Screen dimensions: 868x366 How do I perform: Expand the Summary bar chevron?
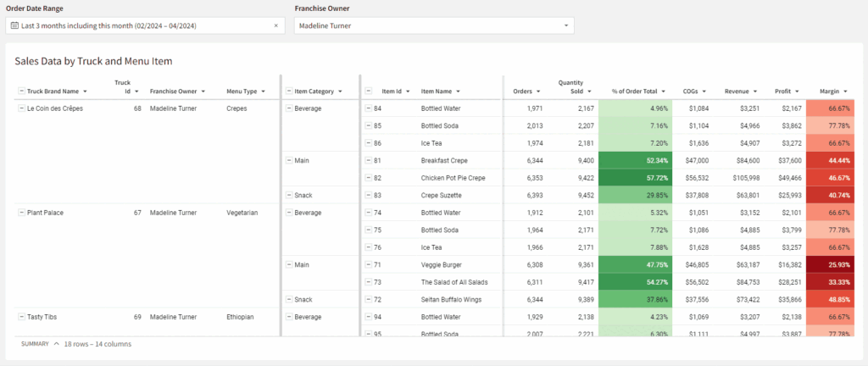(56, 344)
